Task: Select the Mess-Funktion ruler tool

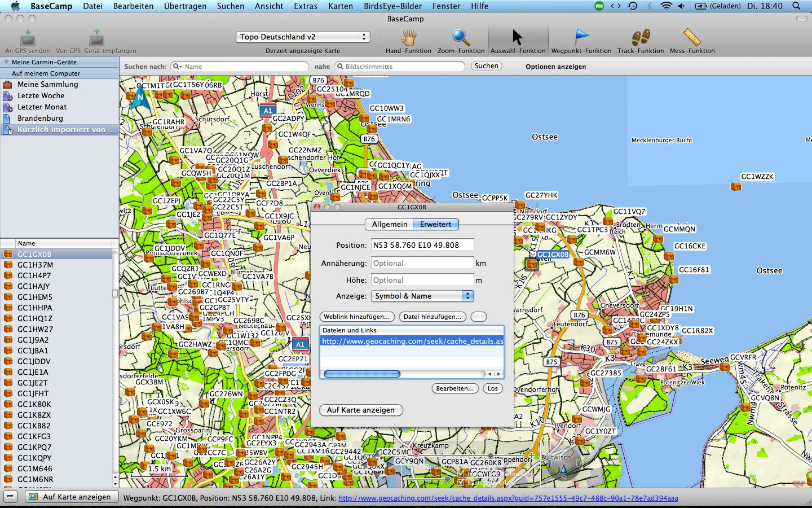Action: click(x=692, y=37)
